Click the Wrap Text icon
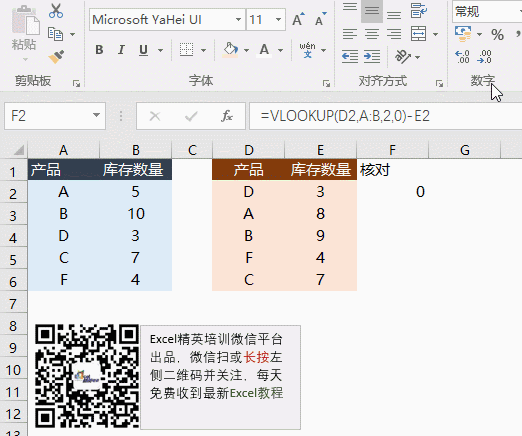Viewport: 522px width, 436px height. point(418,10)
